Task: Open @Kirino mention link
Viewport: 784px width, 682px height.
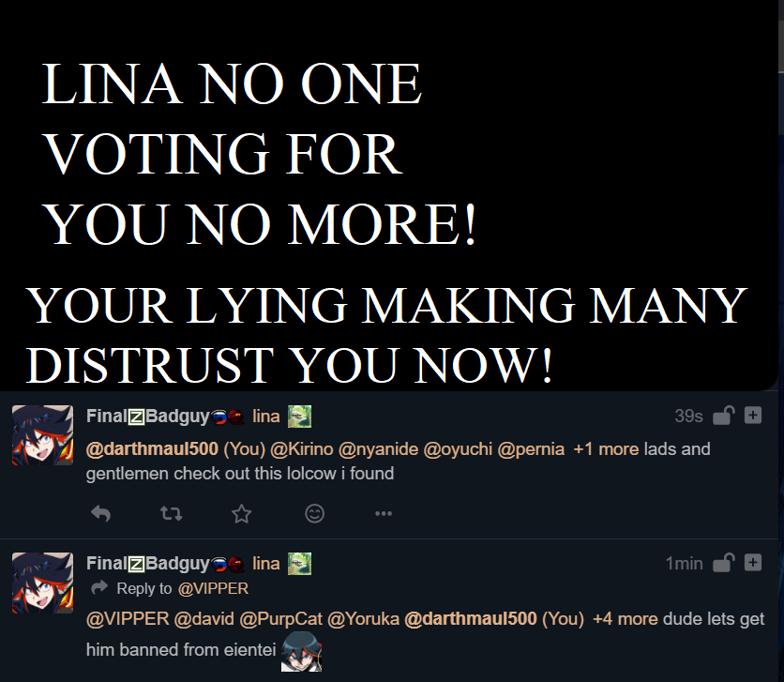Action: tap(301, 449)
